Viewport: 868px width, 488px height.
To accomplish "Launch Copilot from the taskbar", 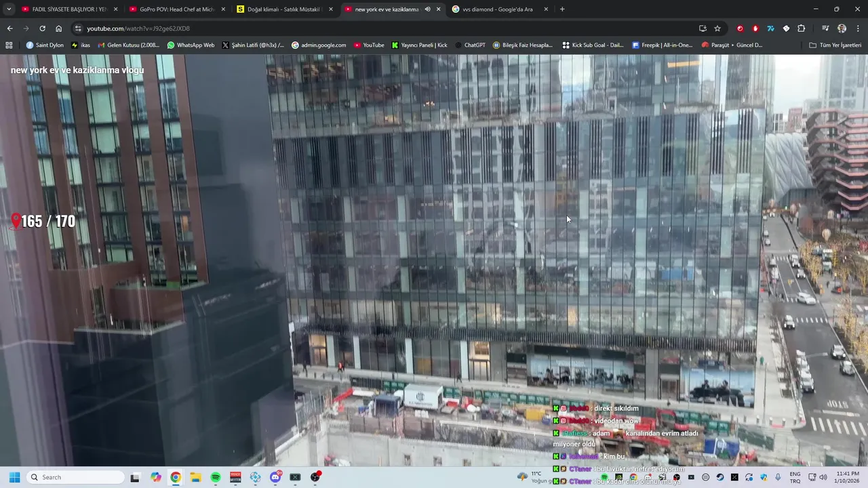I will click(x=156, y=477).
